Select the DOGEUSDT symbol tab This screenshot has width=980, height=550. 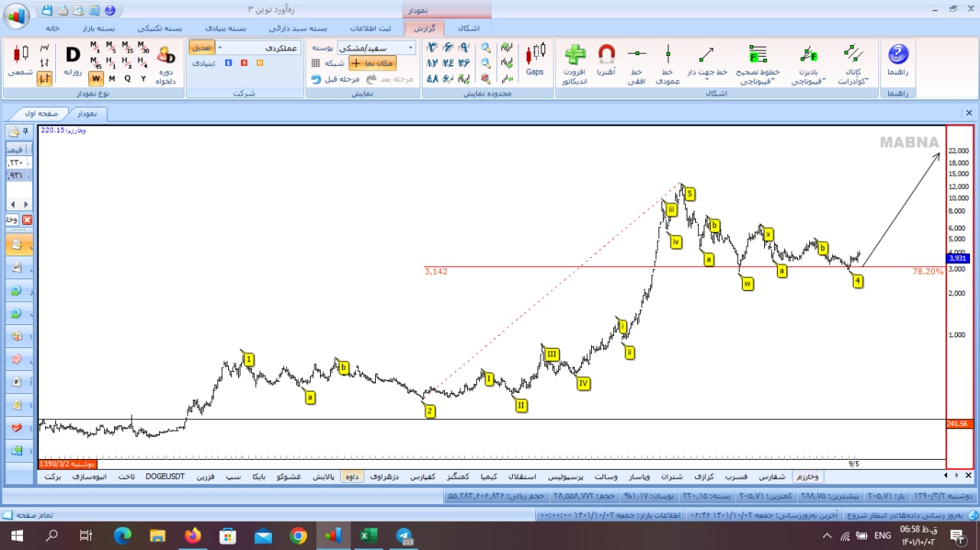165,476
